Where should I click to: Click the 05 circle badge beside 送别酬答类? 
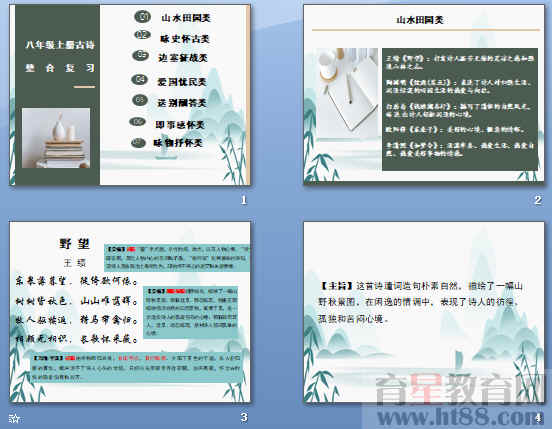[140, 100]
